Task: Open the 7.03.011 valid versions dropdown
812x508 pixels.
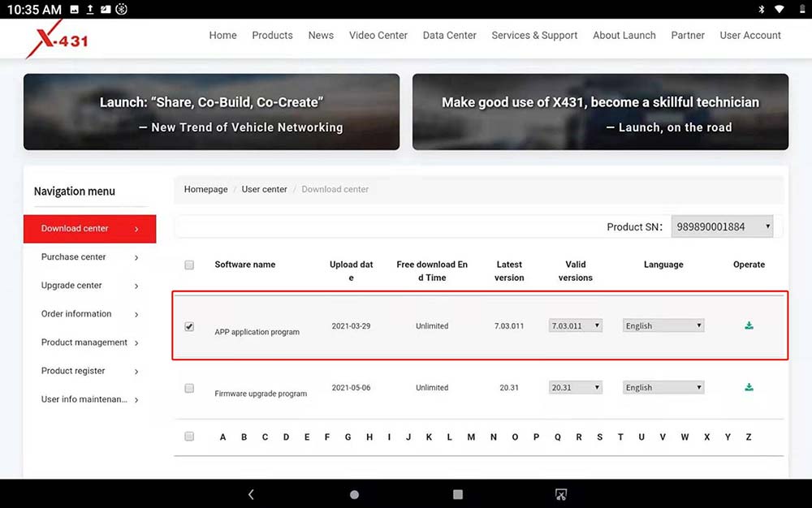Action: [x=576, y=325]
